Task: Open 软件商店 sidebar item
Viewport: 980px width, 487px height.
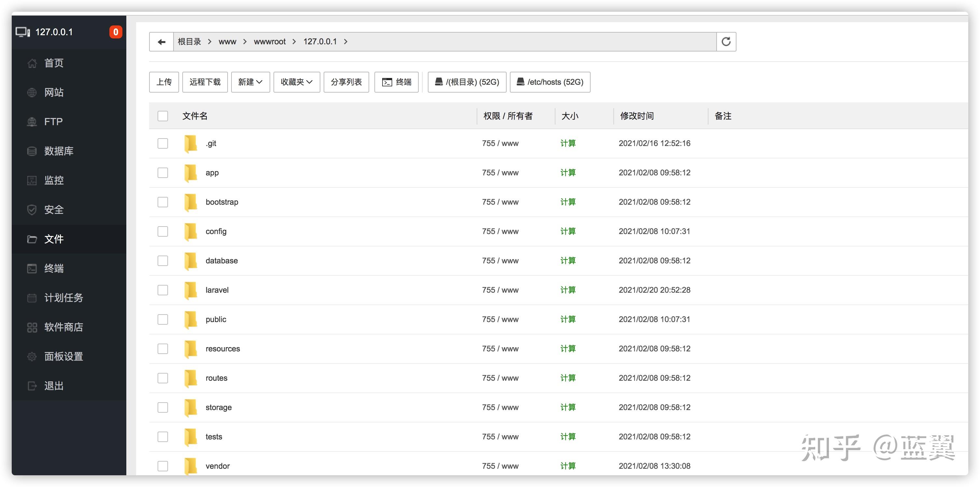Action: coord(63,327)
